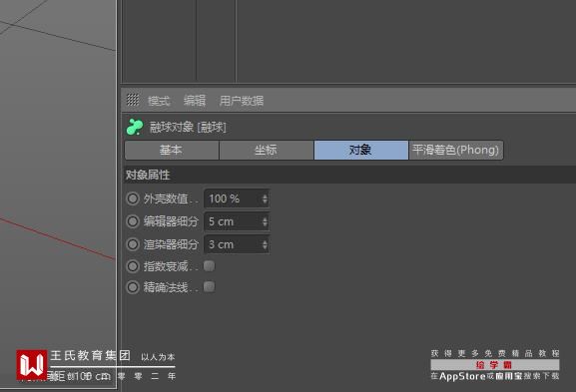576x392 pixels.
Task: Toggle the 渲染器细分 animation circle
Action: pyautogui.click(x=133, y=244)
